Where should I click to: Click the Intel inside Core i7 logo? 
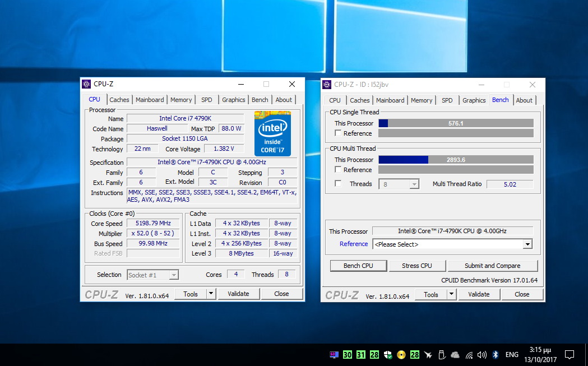coord(272,133)
